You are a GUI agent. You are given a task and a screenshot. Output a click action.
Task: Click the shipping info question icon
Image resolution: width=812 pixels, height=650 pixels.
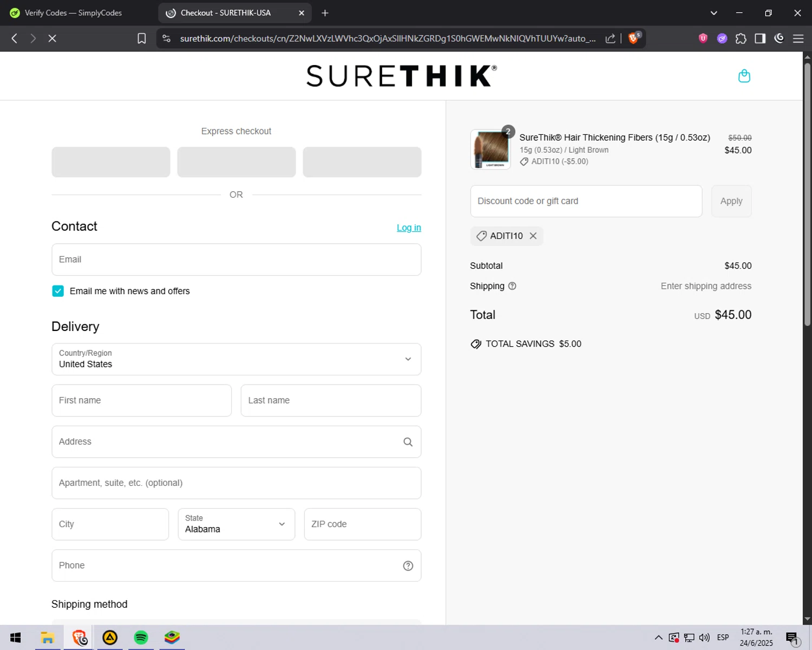point(512,286)
